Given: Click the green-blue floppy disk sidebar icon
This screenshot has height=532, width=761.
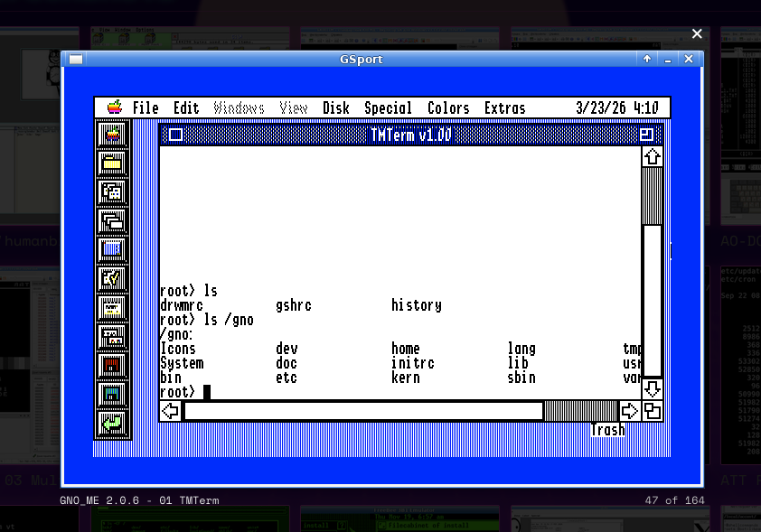Looking at the screenshot, I should [x=112, y=395].
